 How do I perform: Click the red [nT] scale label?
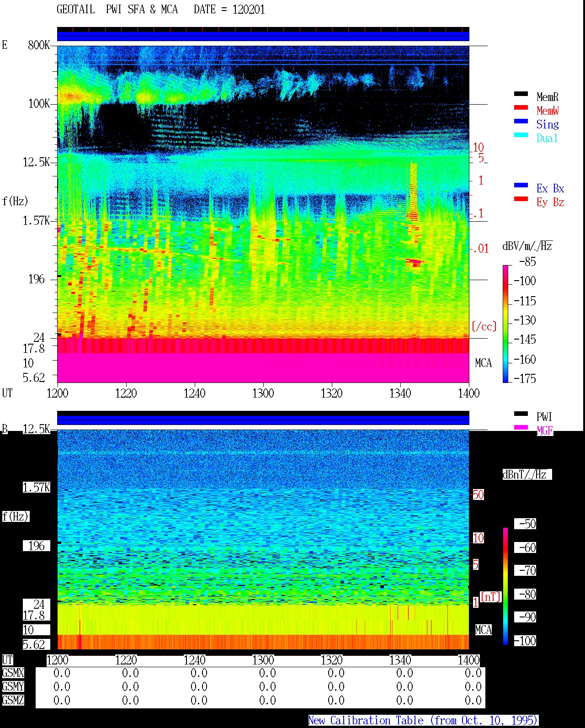[x=491, y=597]
